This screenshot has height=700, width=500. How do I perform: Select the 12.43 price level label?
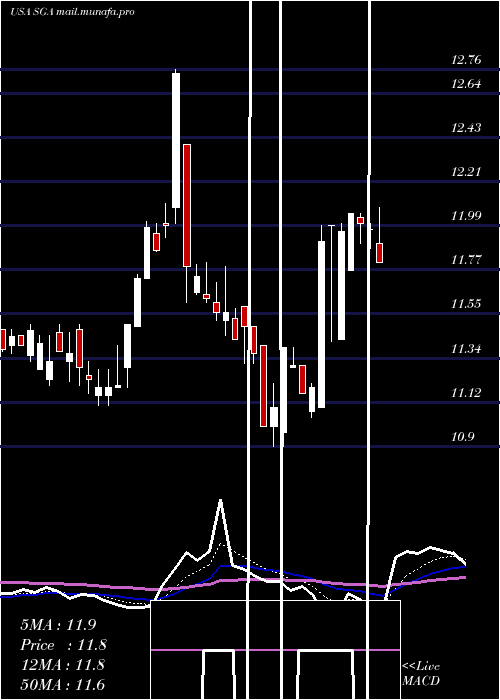pyautogui.click(x=466, y=128)
